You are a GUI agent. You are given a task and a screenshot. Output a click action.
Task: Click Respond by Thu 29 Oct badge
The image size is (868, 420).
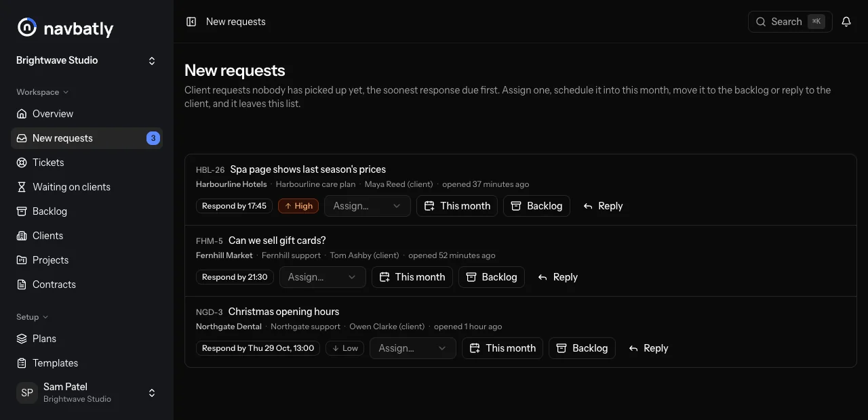tap(258, 348)
